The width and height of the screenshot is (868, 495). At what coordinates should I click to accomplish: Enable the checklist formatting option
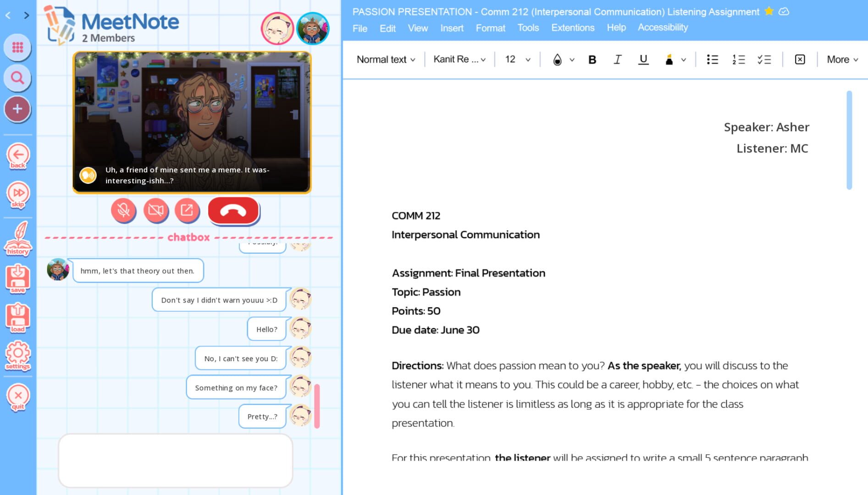pos(764,59)
